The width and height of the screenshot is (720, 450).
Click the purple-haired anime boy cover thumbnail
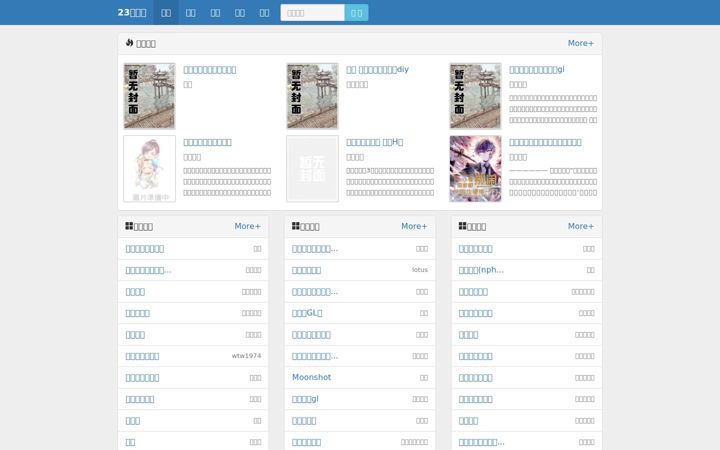pos(475,169)
